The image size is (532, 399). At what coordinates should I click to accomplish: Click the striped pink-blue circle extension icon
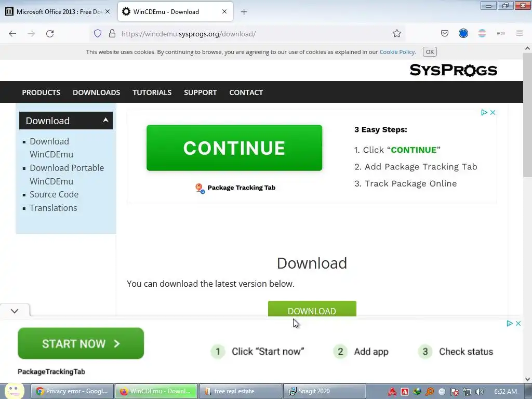click(482, 33)
